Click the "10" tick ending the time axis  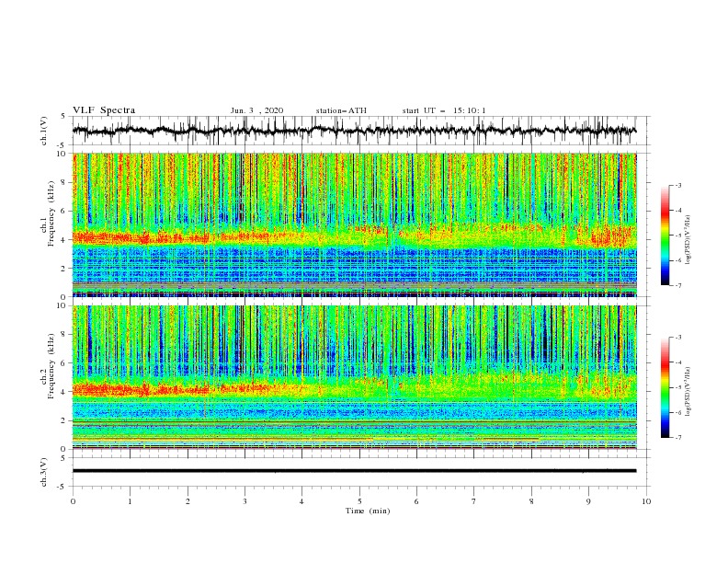tap(646, 501)
